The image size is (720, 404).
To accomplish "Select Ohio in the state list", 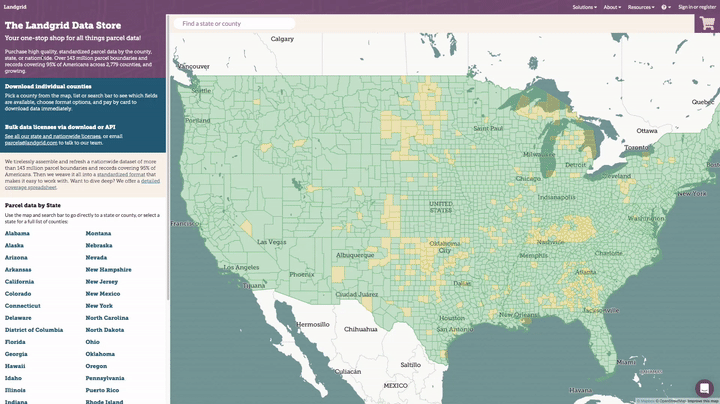I will [x=92, y=342].
